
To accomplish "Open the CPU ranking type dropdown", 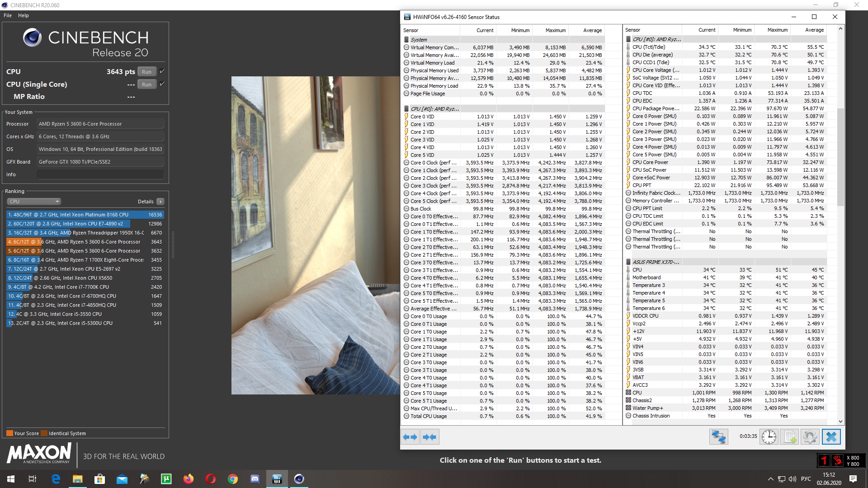I will 34,202.
